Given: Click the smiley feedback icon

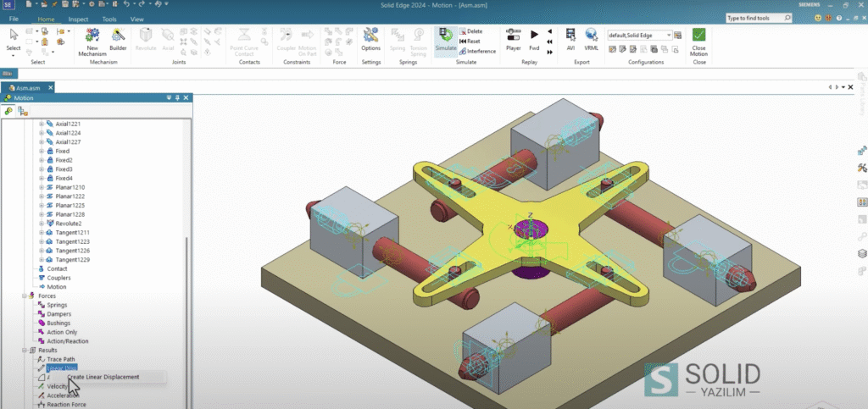Looking at the screenshot, I should click(x=818, y=19).
